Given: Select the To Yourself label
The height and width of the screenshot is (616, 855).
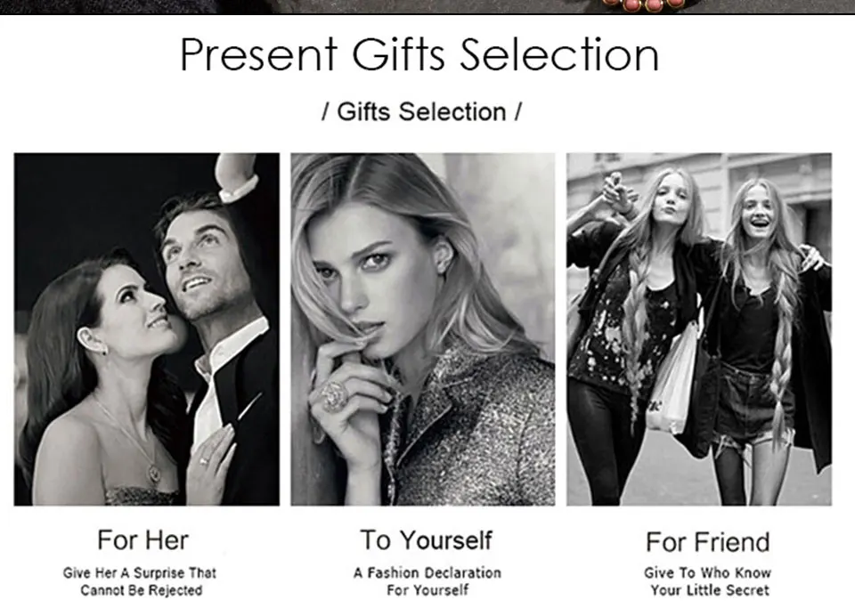Looking at the screenshot, I should (426, 540).
